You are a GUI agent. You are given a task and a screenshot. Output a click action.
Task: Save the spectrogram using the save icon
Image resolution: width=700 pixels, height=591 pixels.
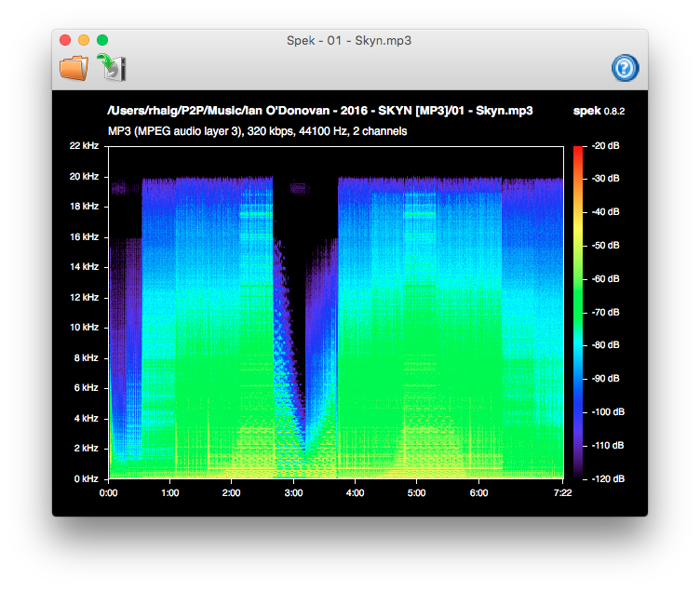coord(112,68)
